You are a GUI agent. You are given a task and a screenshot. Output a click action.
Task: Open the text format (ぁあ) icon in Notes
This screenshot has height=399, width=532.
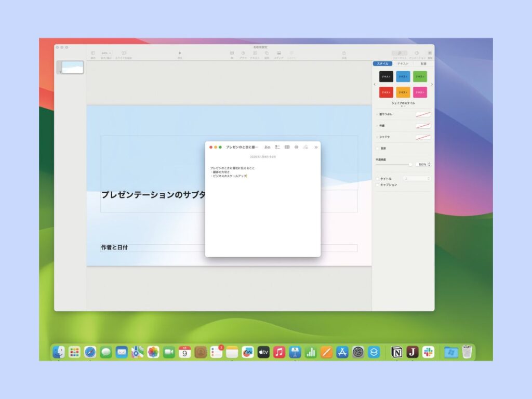click(x=268, y=147)
